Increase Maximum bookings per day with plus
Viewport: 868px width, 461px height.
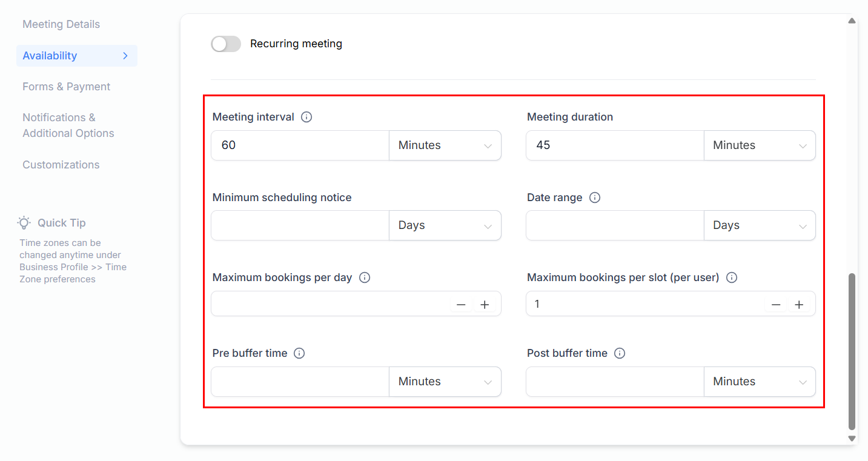pos(485,305)
